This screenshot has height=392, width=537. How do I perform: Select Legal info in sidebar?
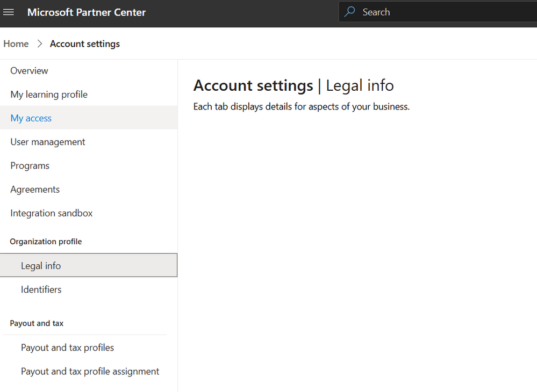pos(41,266)
